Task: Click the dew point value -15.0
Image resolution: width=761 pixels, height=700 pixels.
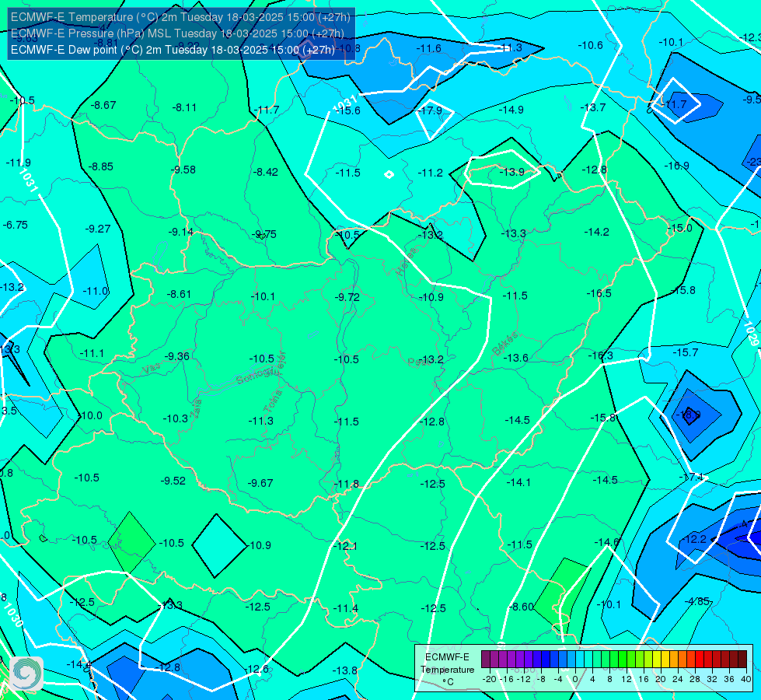Action: click(x=679, y=228)
